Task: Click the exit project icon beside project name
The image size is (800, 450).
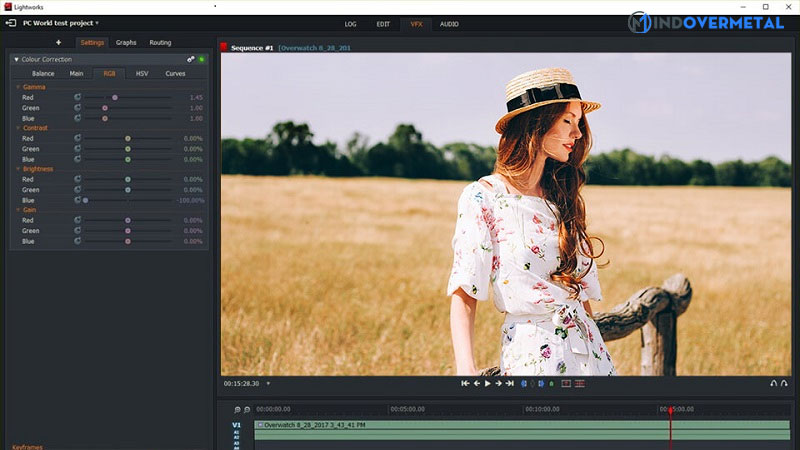Action: click(11, 23)
